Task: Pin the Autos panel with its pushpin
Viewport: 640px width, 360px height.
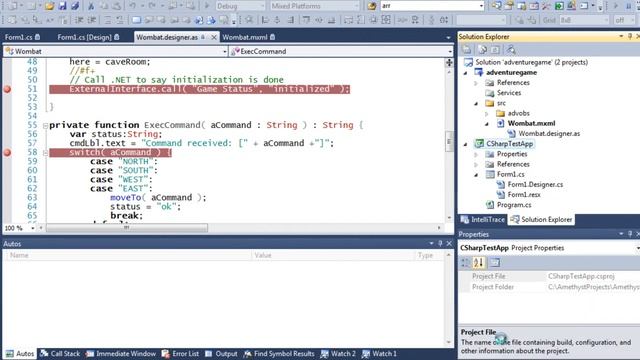Action: coord(440,244)
